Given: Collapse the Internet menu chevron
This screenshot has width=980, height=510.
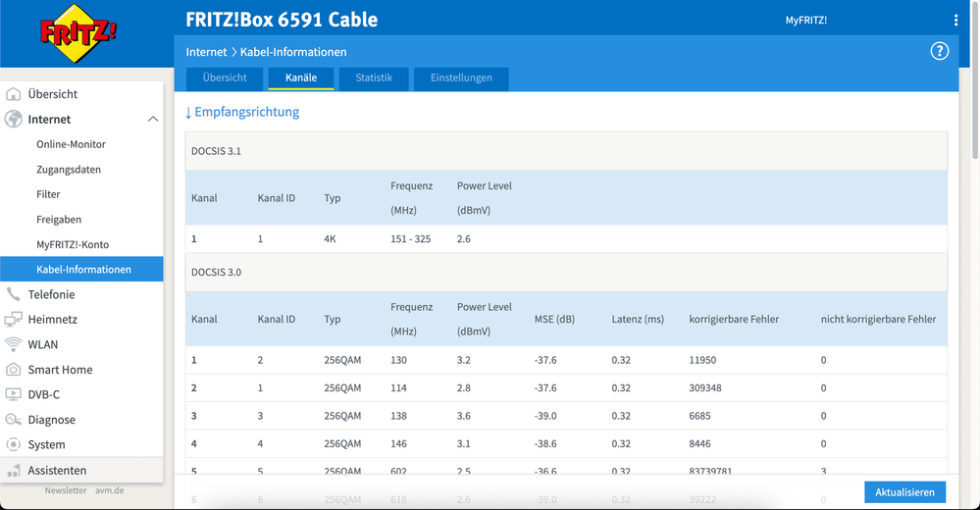Looking at the screenshot, I should tap(152, 120).
